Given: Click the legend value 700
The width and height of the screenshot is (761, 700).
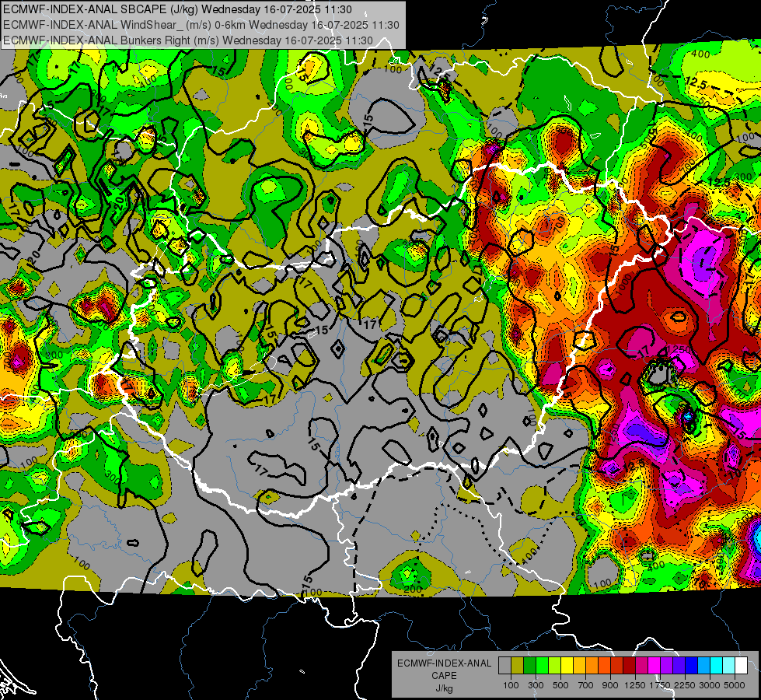Looking at the screenshot, I should coord(586,685).
